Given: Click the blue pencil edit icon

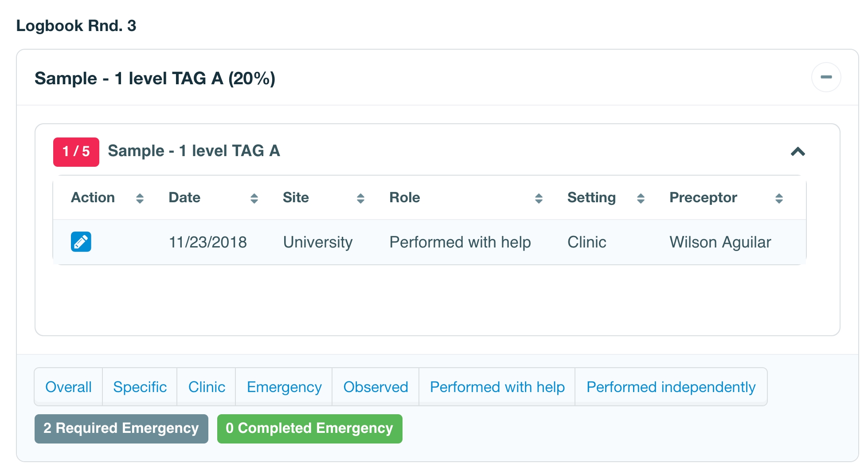Looking at the screenshot, I should coord(81,242).
